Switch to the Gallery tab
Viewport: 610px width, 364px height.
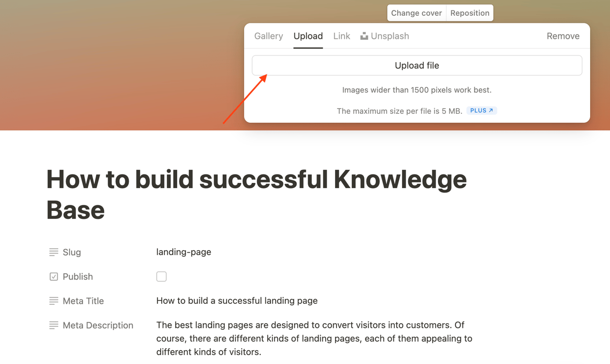pos(268,36)
